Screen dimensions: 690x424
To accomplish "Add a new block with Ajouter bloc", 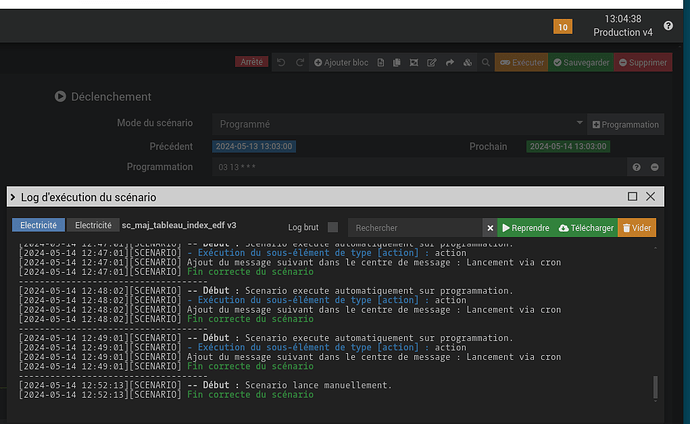I will pos(341,62).
